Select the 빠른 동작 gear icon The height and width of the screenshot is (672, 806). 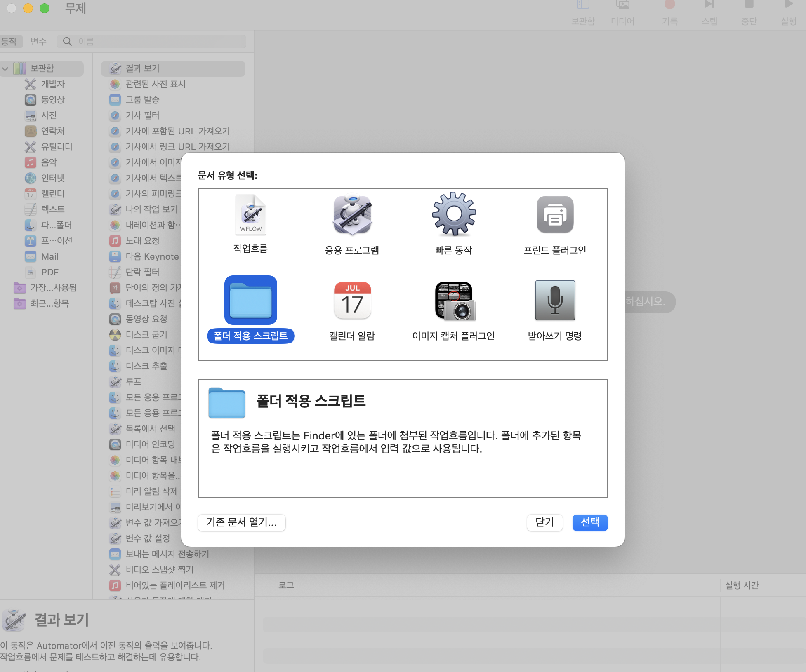pos(453,214)
